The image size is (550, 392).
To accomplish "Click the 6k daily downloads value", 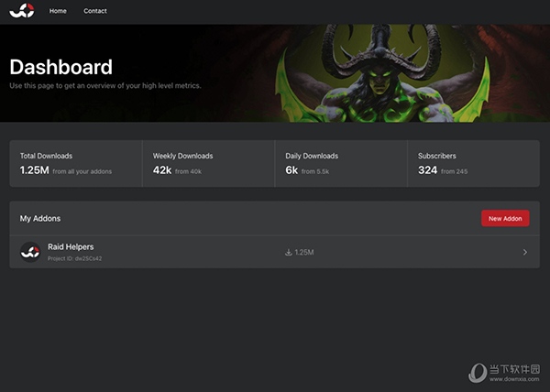I will 291,170.
